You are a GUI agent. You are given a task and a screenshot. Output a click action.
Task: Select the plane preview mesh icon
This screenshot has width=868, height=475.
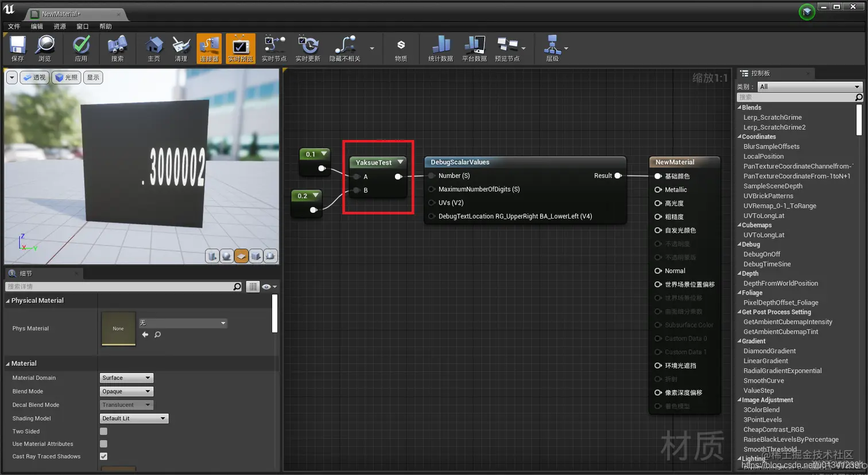(241, 256)
